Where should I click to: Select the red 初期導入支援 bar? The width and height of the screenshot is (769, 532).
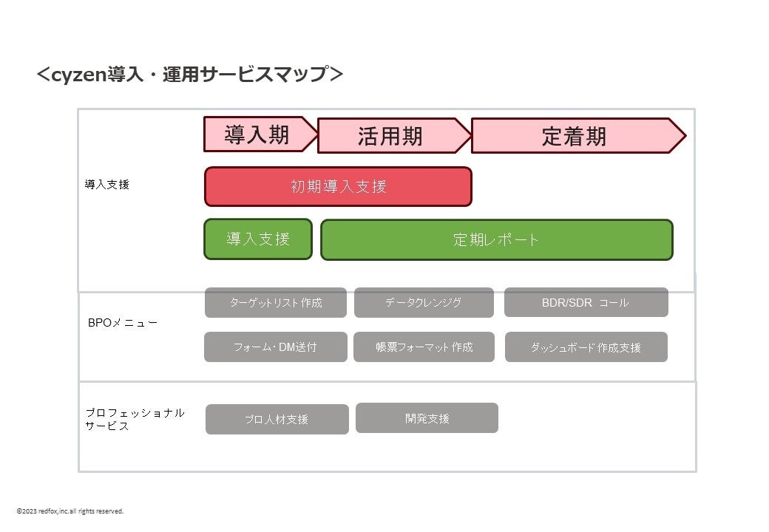pos(338,186)
